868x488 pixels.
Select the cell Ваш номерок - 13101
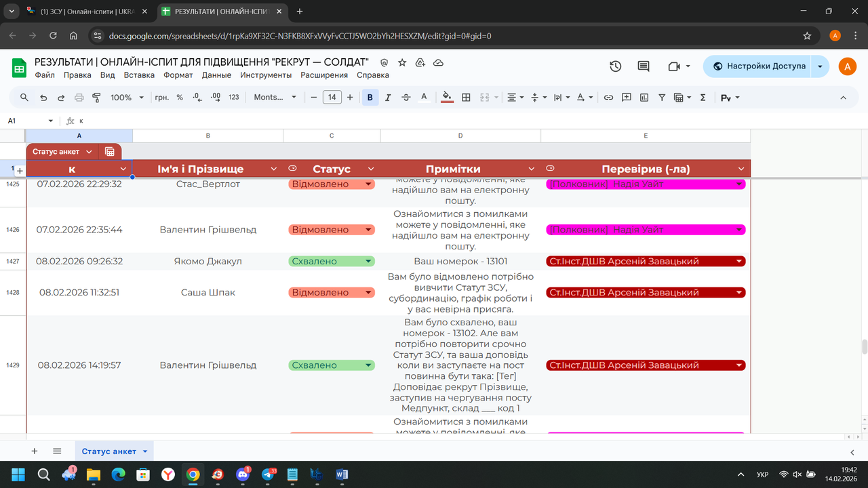tap(460, 262)
